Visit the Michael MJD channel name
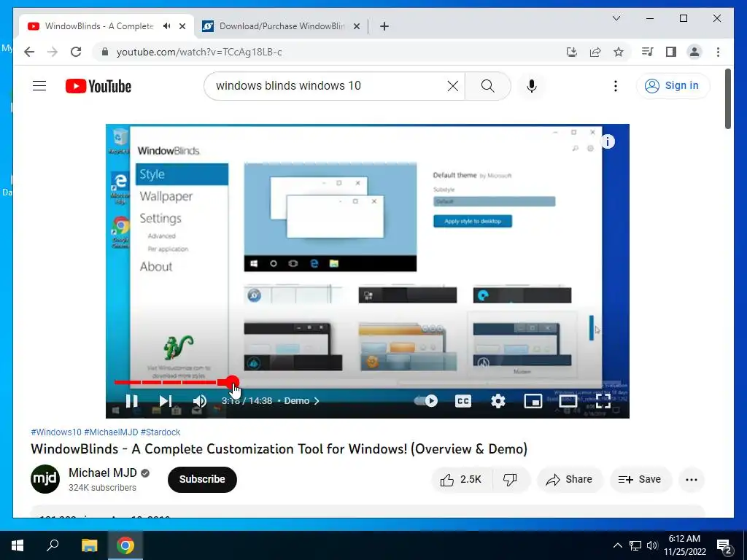Image resolution: width=747 pixels, height=560 pixels. point(102,472)
